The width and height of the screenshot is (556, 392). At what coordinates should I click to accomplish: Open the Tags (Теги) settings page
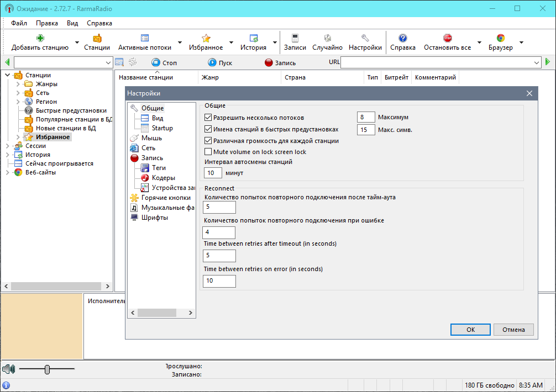tap(159, 168)
